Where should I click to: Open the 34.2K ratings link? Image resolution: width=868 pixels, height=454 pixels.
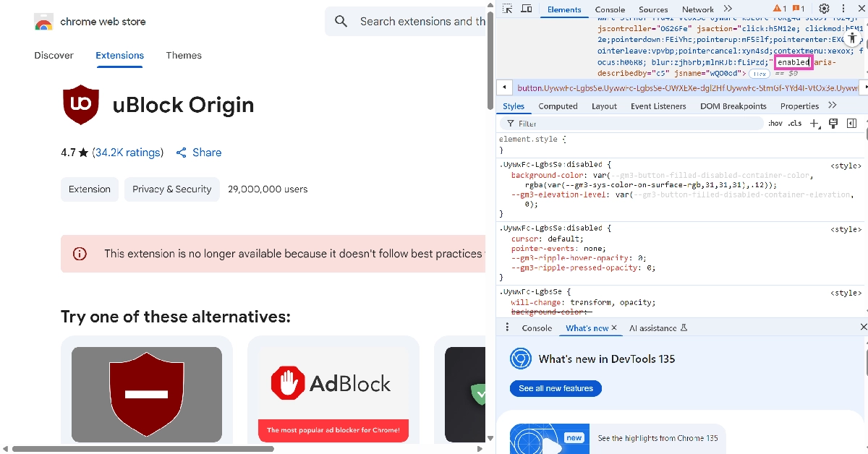pyautogui.click(x=128, y=153)
